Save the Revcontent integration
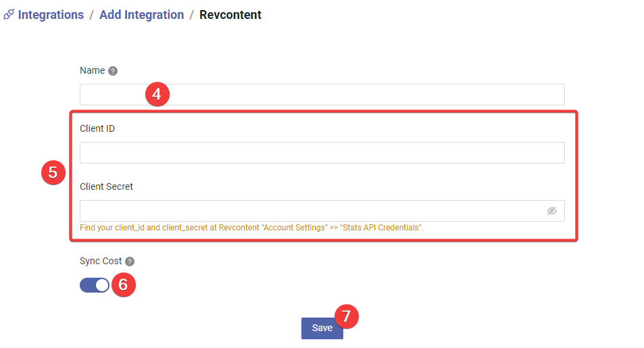Image resolution: width=644 pixels, height=348 pixels. 322,328
